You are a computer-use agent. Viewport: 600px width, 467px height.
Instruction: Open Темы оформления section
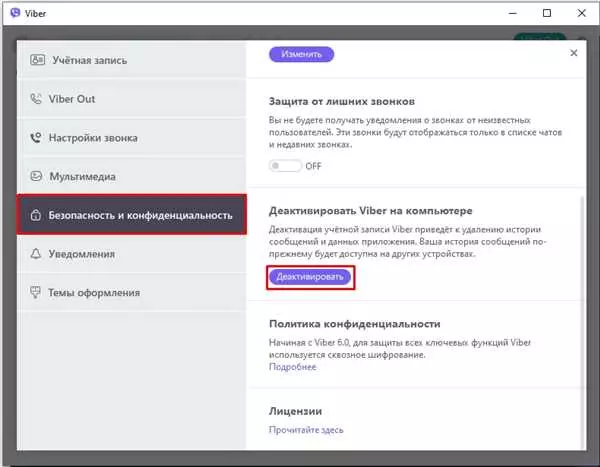tap(131, 292)
